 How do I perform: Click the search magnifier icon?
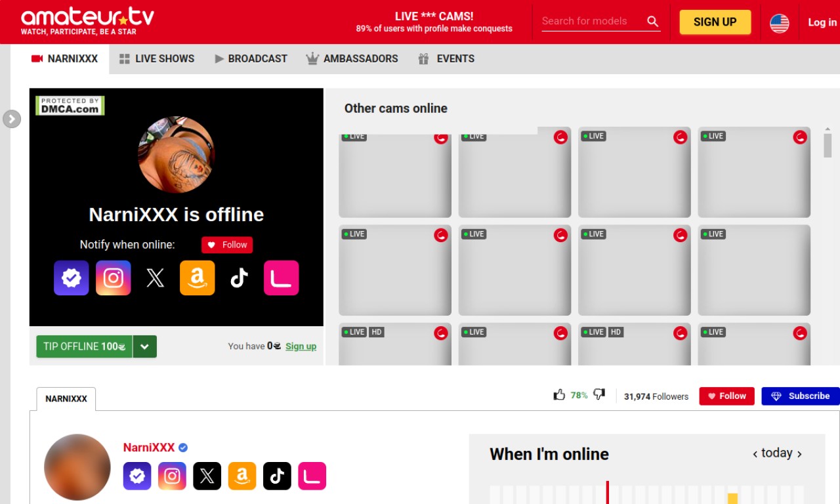[652, 21]
